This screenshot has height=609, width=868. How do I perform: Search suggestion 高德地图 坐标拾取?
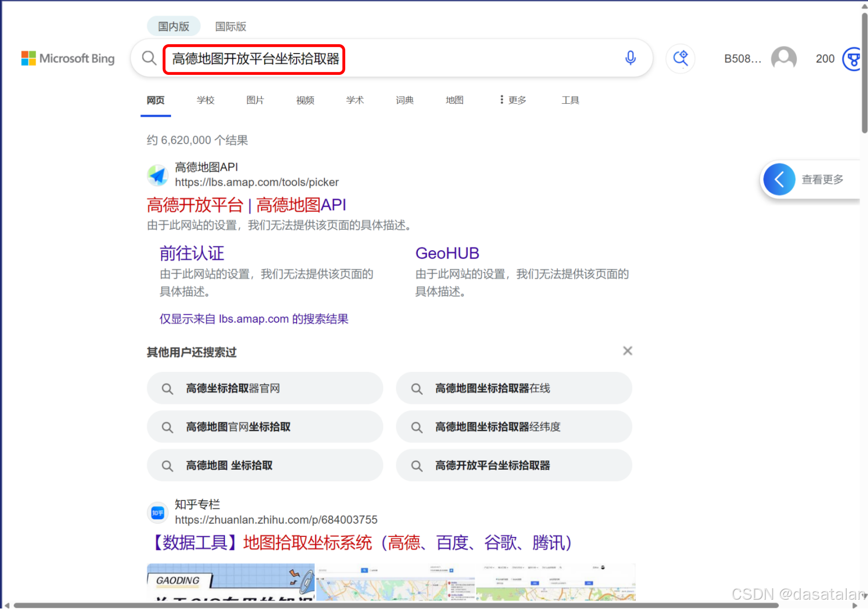(265, 465)
